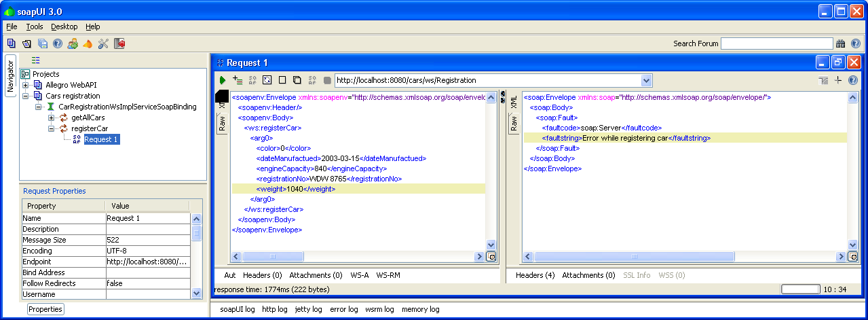Click the navigator tree mode icon above Projects
The image size is (868, 320).
click(x=36, y=60)
